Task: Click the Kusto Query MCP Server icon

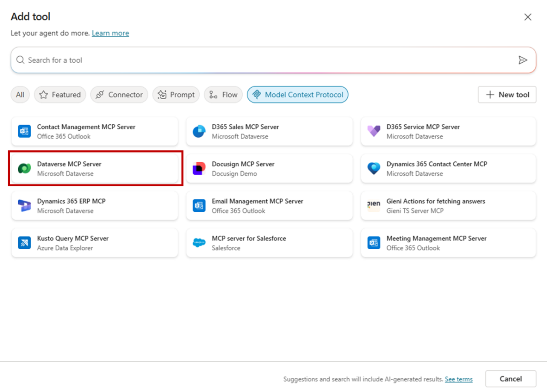Action: (24, 243)
